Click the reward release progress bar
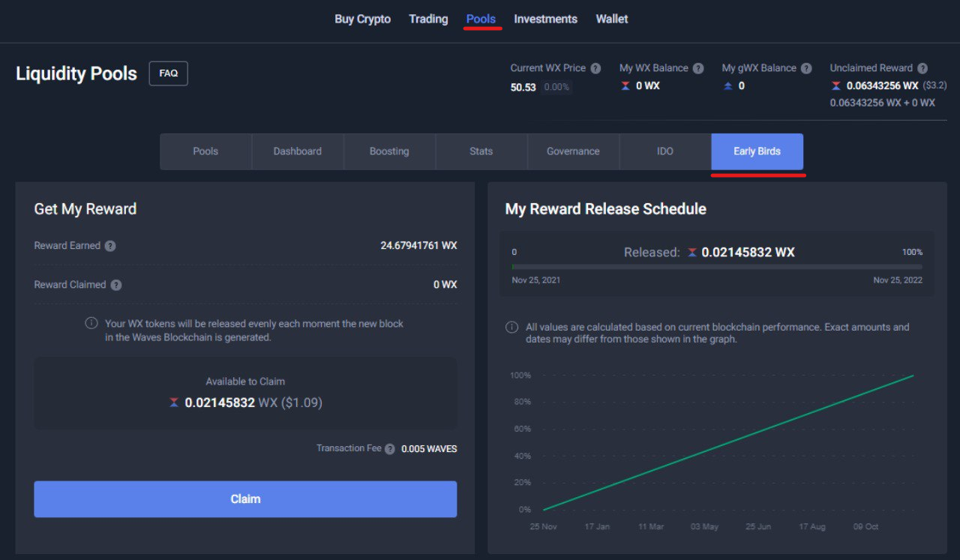 [717, 267]
